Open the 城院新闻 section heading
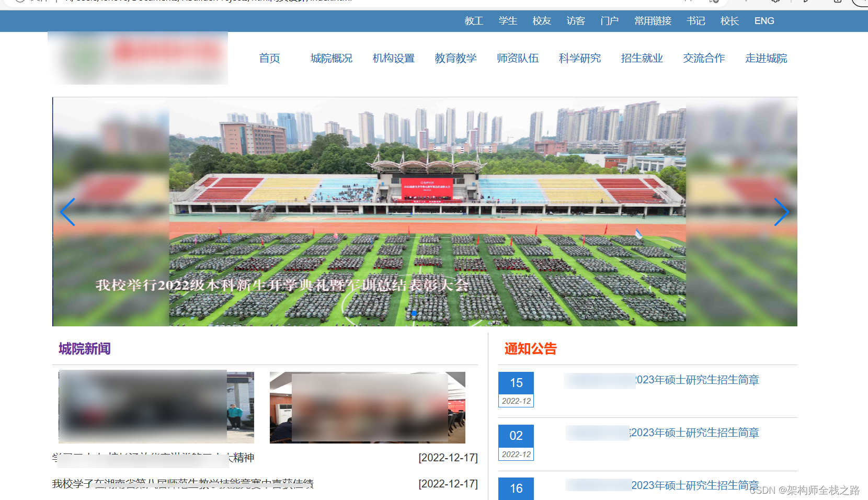 (x=85, y=349)
